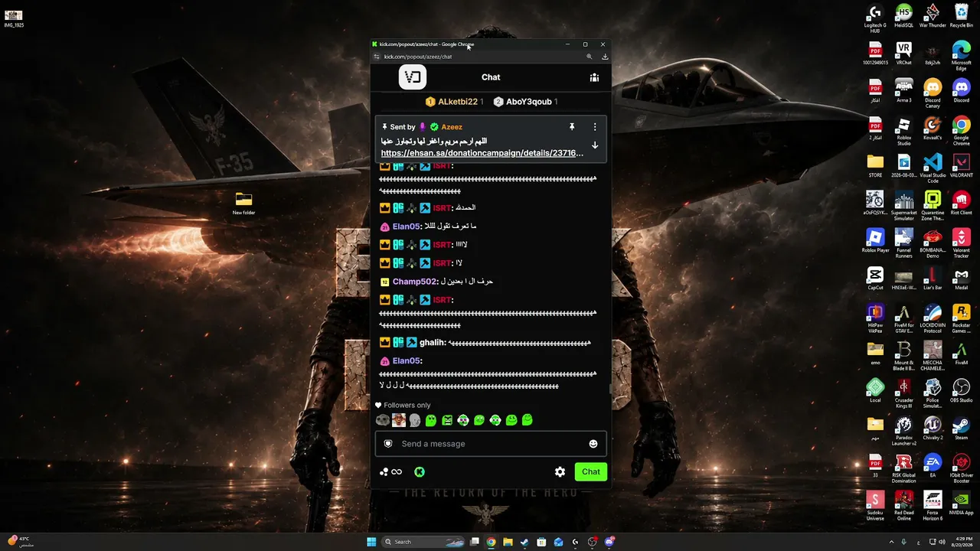Open taskbar weather widget showing 43°C
Screen dimensions: 980x551
(x=20, y=542)
